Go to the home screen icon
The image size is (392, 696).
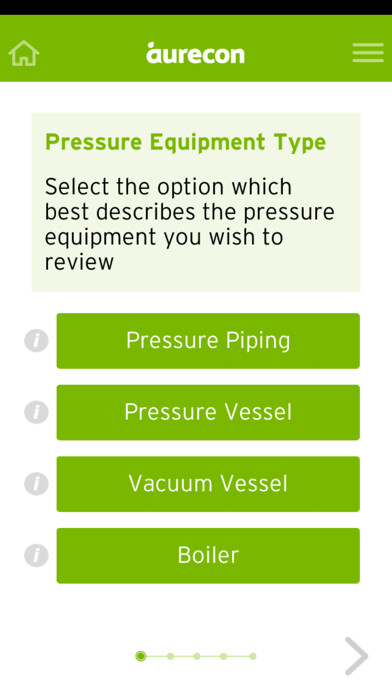tap(24, 53)
